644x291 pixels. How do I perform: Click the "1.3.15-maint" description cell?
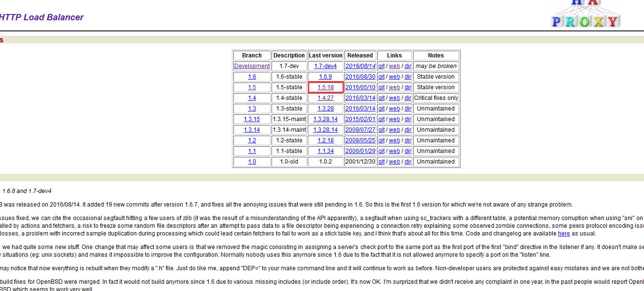(x=289, y=119)
